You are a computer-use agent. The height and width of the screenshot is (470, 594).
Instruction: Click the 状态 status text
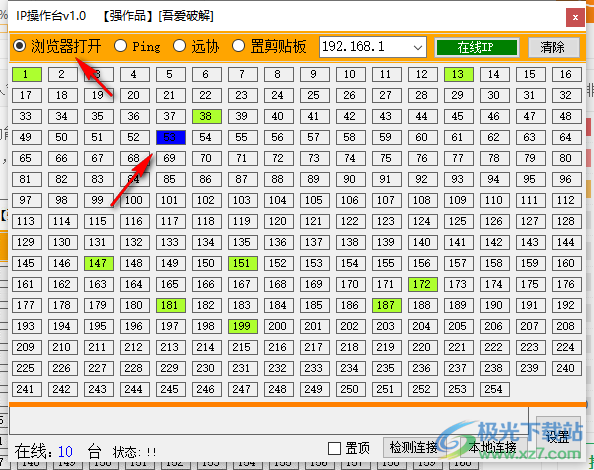134,452
